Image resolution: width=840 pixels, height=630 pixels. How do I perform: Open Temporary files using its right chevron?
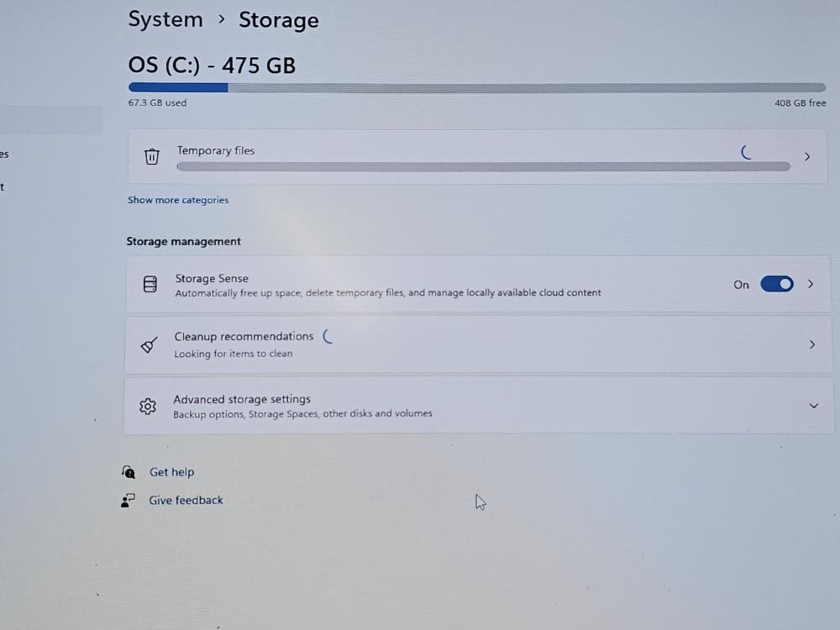pos(806,156)
